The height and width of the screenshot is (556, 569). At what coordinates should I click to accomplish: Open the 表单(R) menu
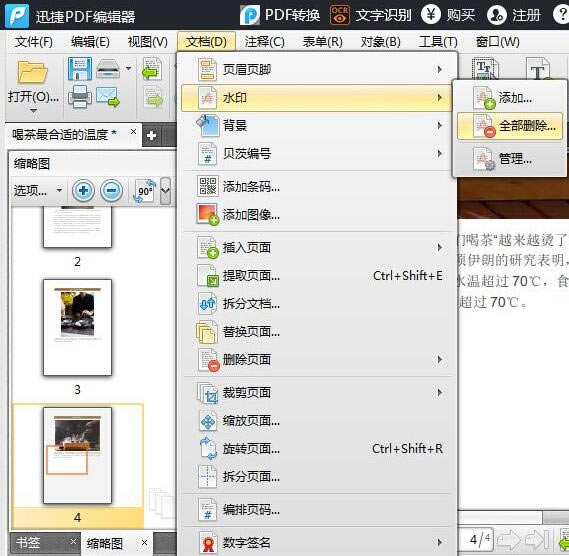(323, 42)
